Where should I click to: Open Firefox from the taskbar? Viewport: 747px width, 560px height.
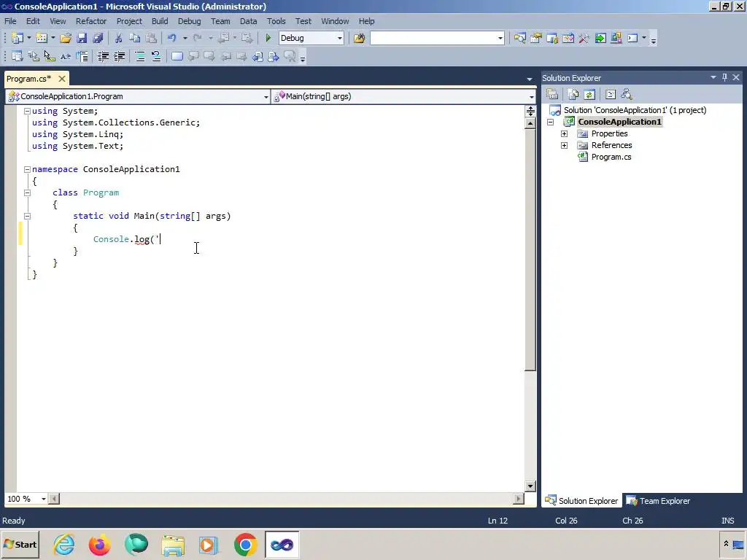[99, 545]
